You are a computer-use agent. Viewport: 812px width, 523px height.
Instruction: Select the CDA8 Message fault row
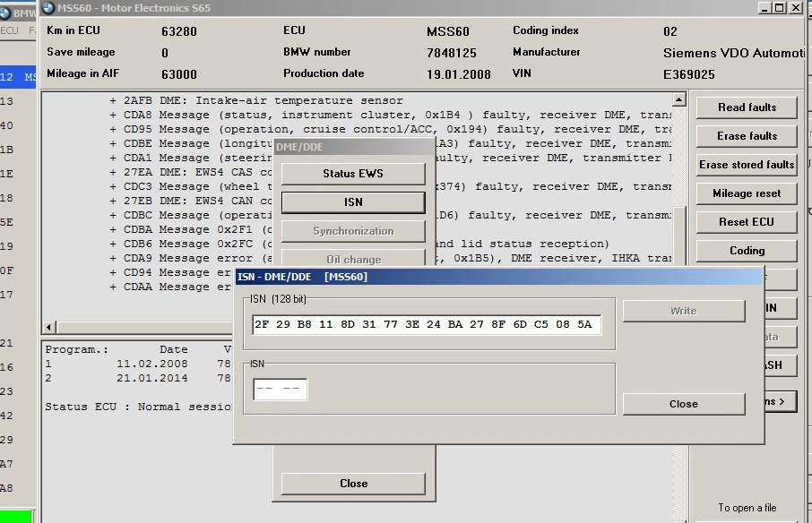point(390,115)
